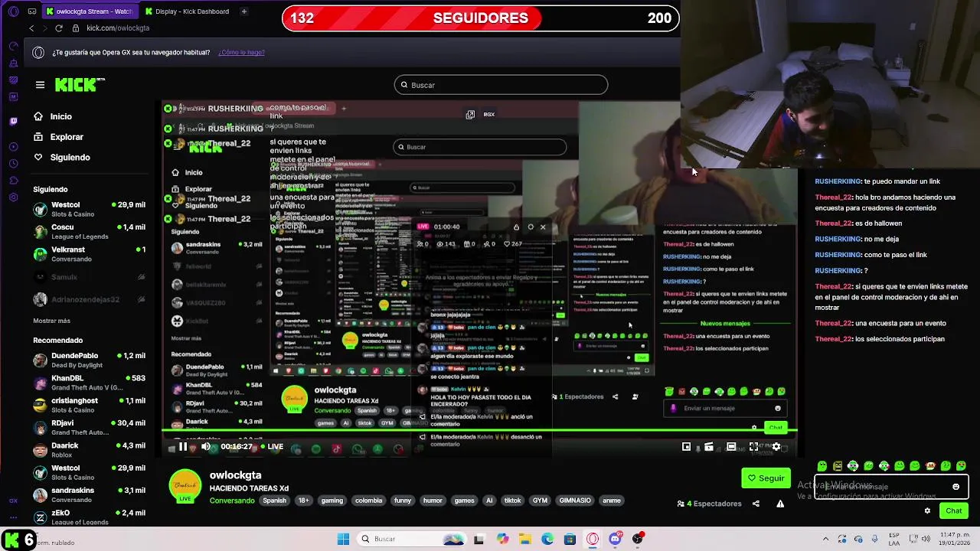Open Twitch in Opera sidebar
Screen dimensions: 980x551
coord(13,121)
